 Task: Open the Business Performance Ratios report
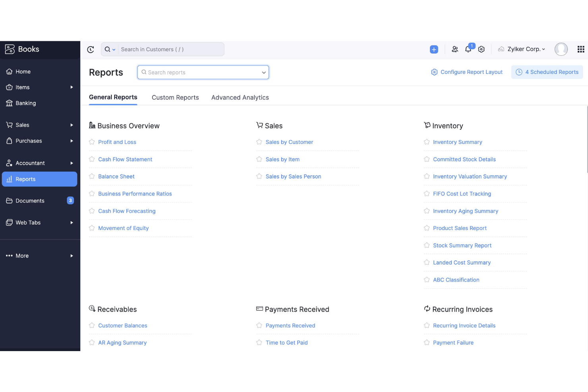click(135, 194)
